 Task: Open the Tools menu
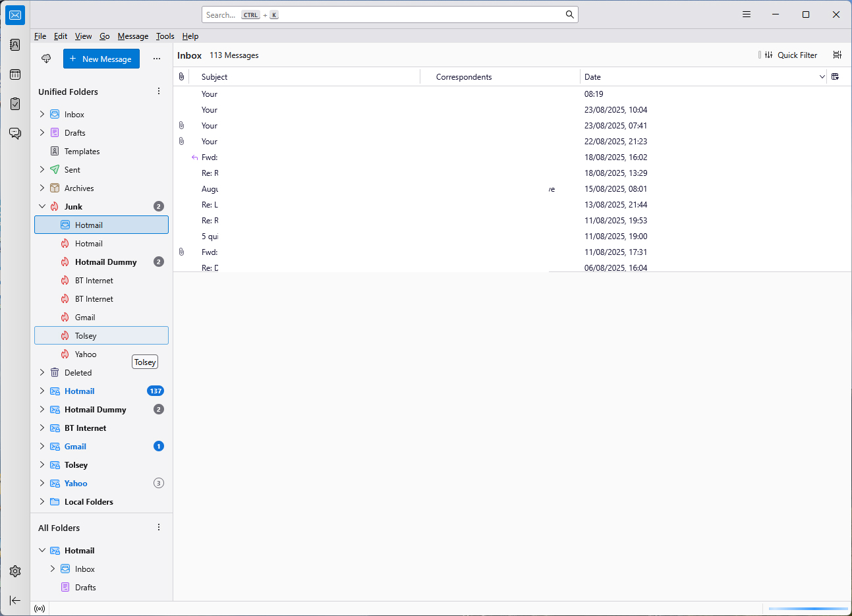click(x=165, y=36)
